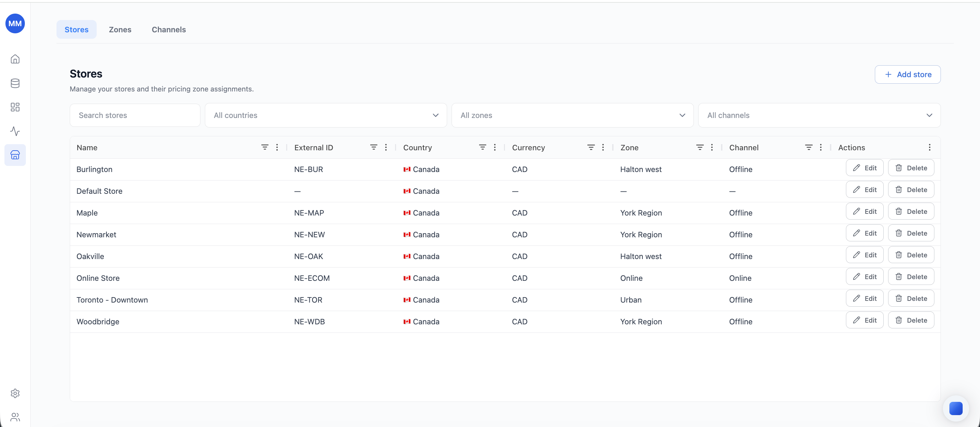This screenshot has width=980, height=427.
Task: Click the Urban zone cell
Action: pos(631,300)
